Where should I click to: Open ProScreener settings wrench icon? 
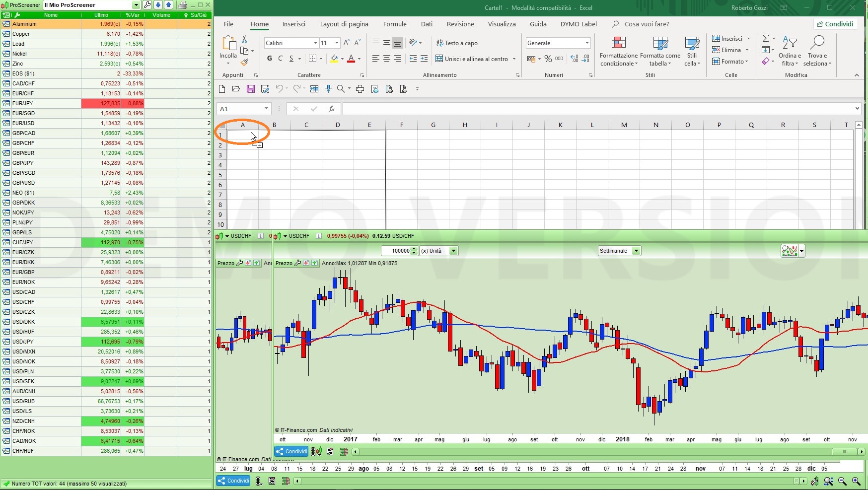pos(147,5)
